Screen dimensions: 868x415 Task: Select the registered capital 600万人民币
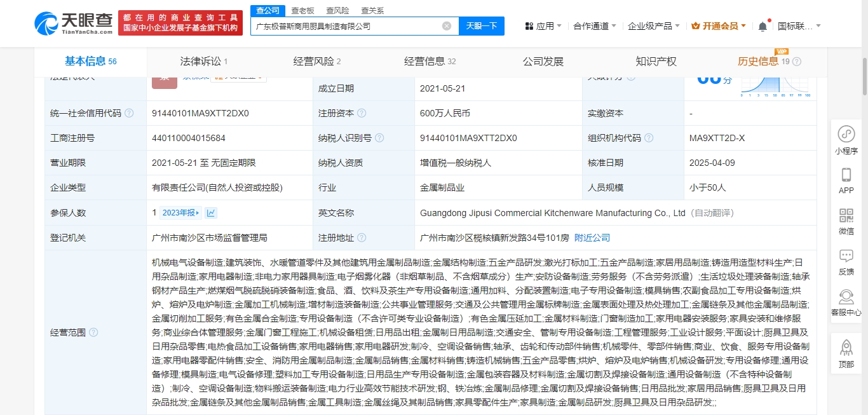(x=445, y=113)
